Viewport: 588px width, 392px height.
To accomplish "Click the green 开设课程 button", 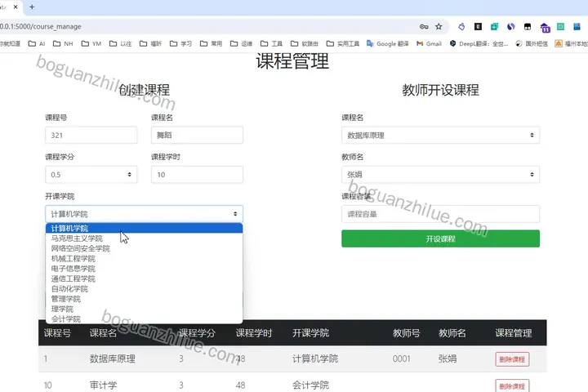I will [x=440, y=238].
